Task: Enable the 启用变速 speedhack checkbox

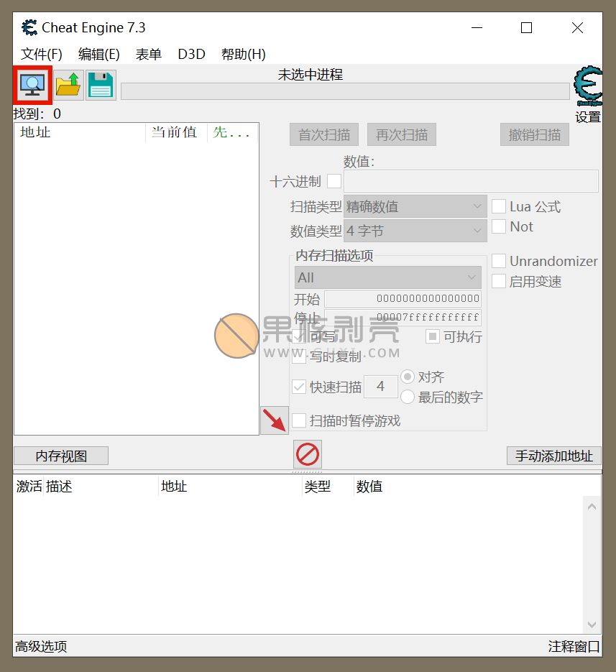Action: point(499,281)
